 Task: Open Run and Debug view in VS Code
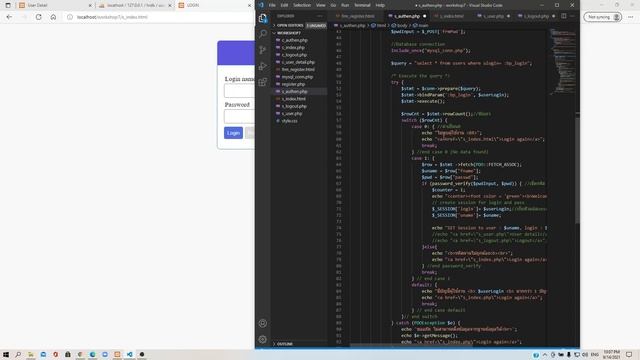(x=262, y=66)
